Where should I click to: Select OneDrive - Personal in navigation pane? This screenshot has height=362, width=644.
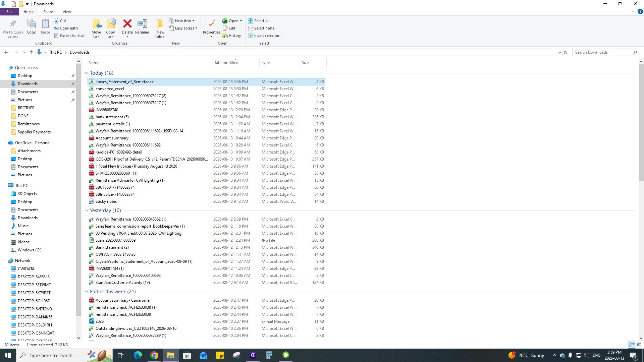click(33, 143)
